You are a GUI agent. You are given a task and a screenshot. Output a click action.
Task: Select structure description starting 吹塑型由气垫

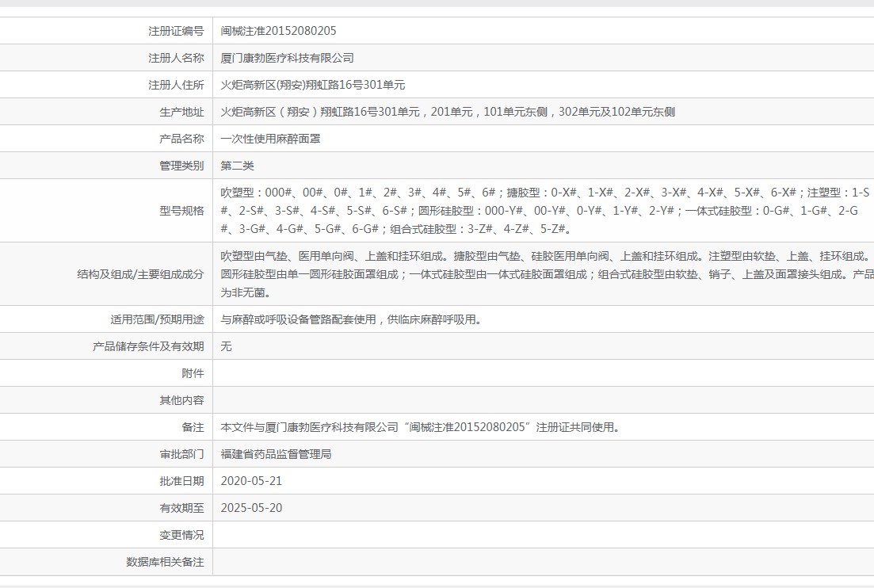click(x=547, y=274)
